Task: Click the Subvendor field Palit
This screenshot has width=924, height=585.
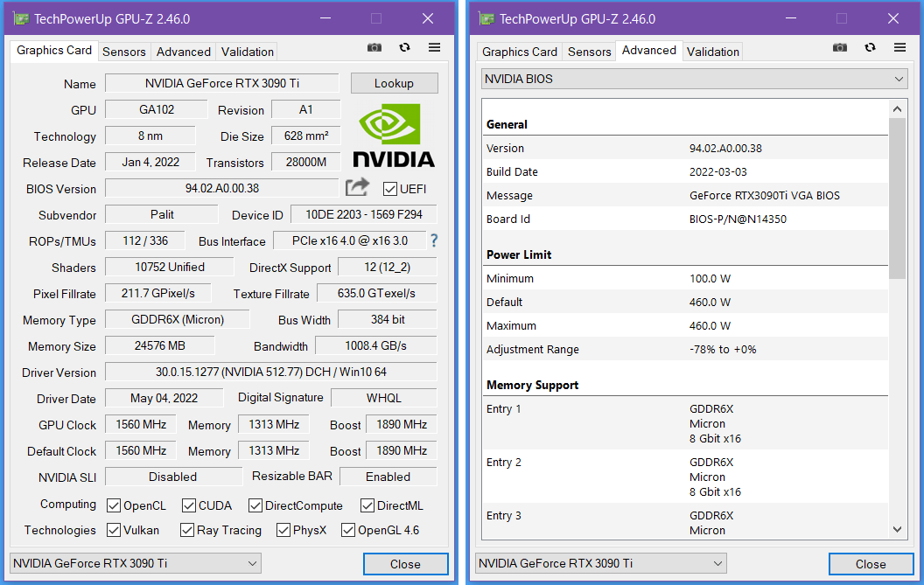Action: click(x=162, y=214)
